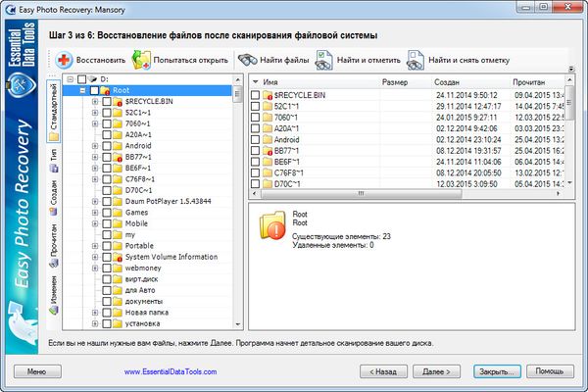Tick the Daum PotPlayer checkbox
This screenshot has height=392, width=588.
pos(107,201)
